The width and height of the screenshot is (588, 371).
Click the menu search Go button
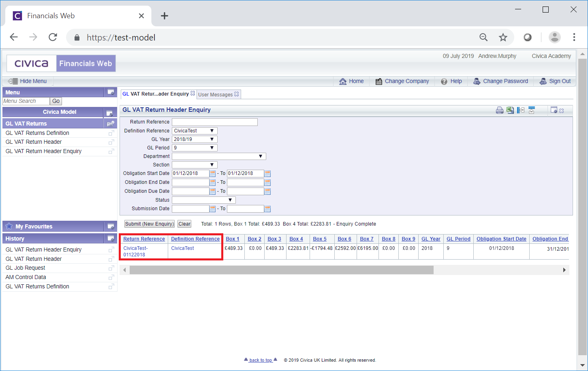click(x=56, y=101)
